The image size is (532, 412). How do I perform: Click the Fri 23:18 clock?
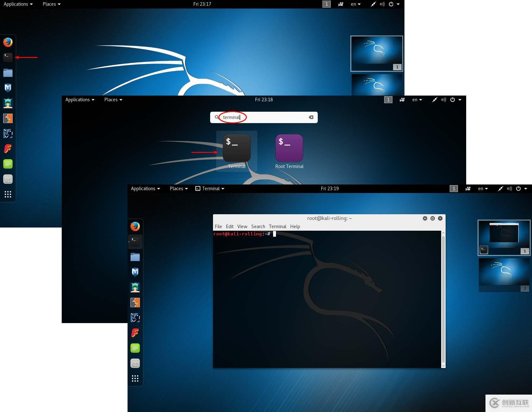tap(264, 100)
